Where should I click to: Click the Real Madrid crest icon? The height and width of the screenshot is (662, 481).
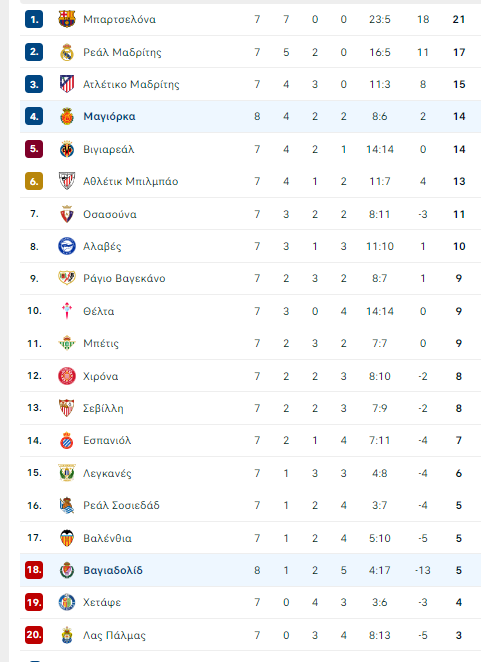(67, 52)
